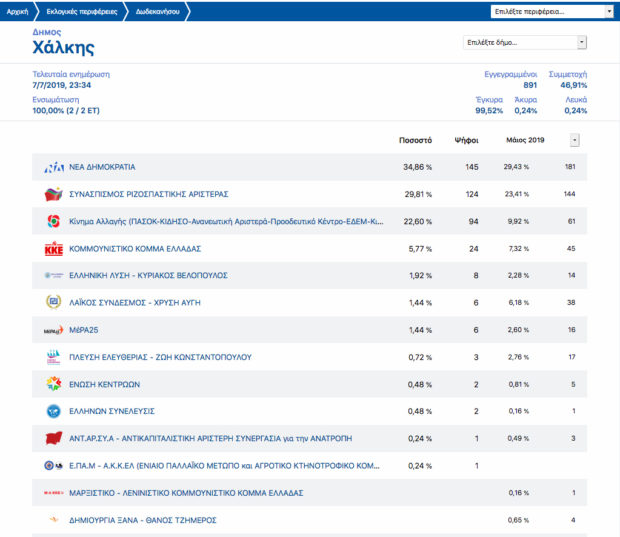The width and height of the screenshot is (620, 537).
Task: Open the Επιλέξτε περιφέρεια dropdown
Action: [553, 11]
